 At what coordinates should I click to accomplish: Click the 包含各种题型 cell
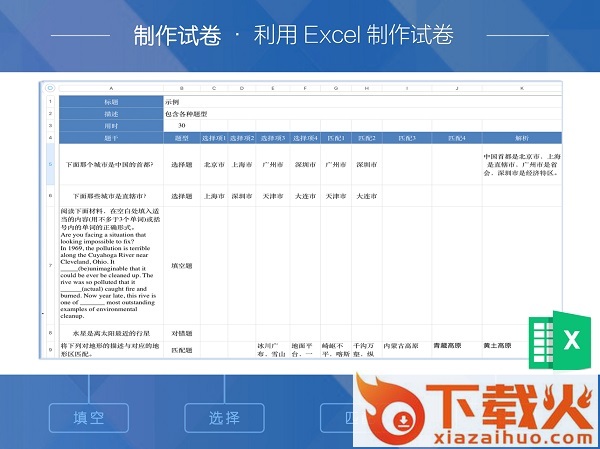pos(362,114)
